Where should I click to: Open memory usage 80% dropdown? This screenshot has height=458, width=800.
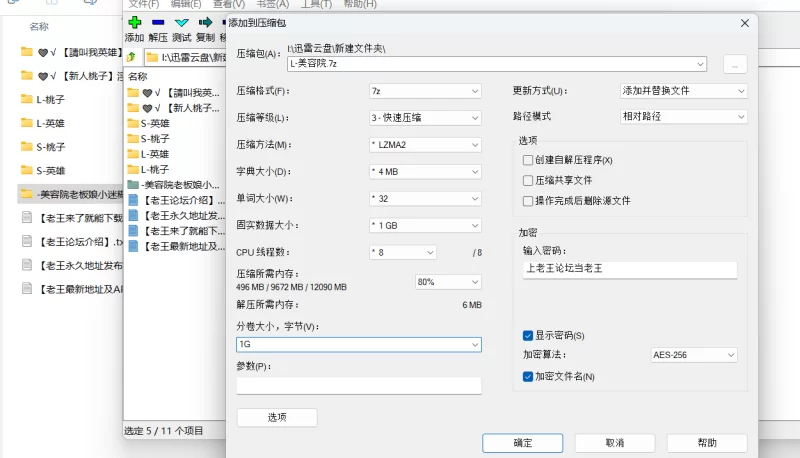[448, 282]
